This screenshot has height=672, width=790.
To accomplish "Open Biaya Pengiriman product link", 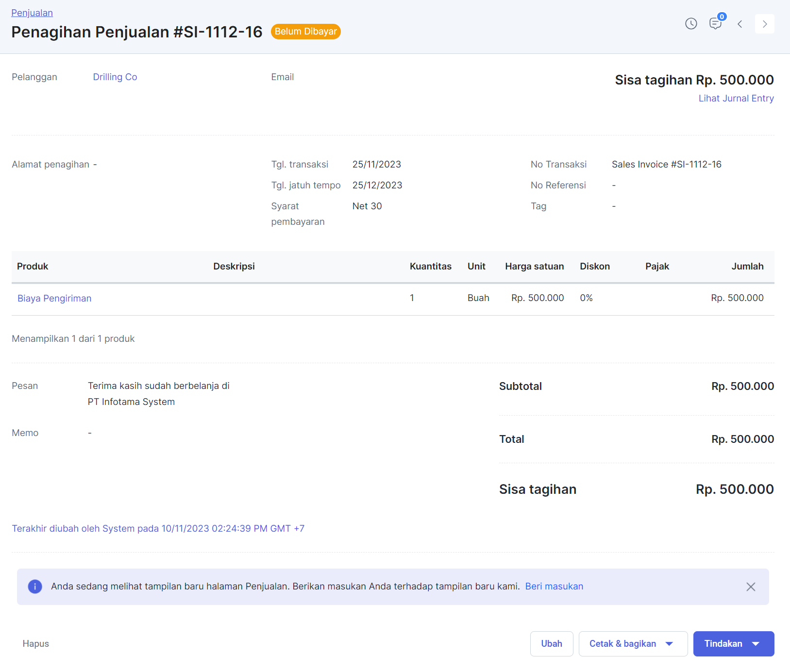I will pyautogui.click(x=54, y=298).
